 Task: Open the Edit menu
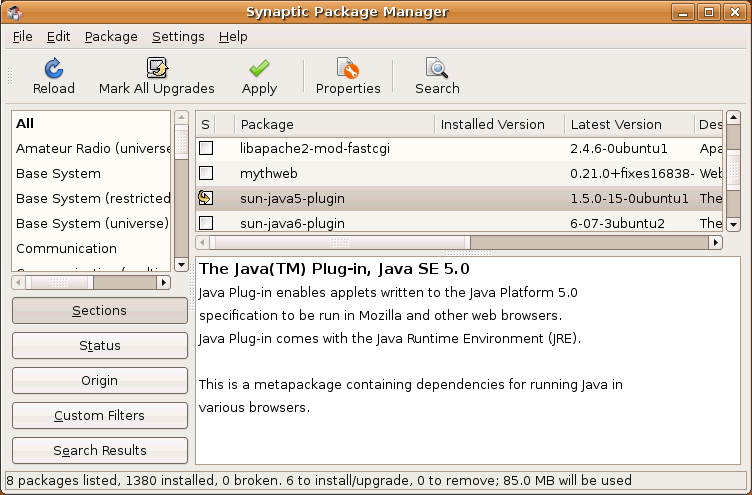59,36
